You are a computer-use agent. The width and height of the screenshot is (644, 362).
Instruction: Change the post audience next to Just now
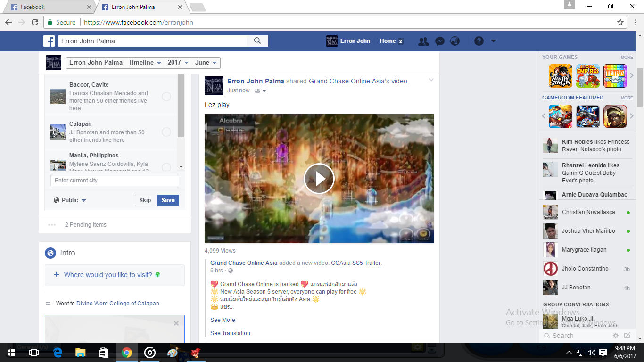(261, 91)
